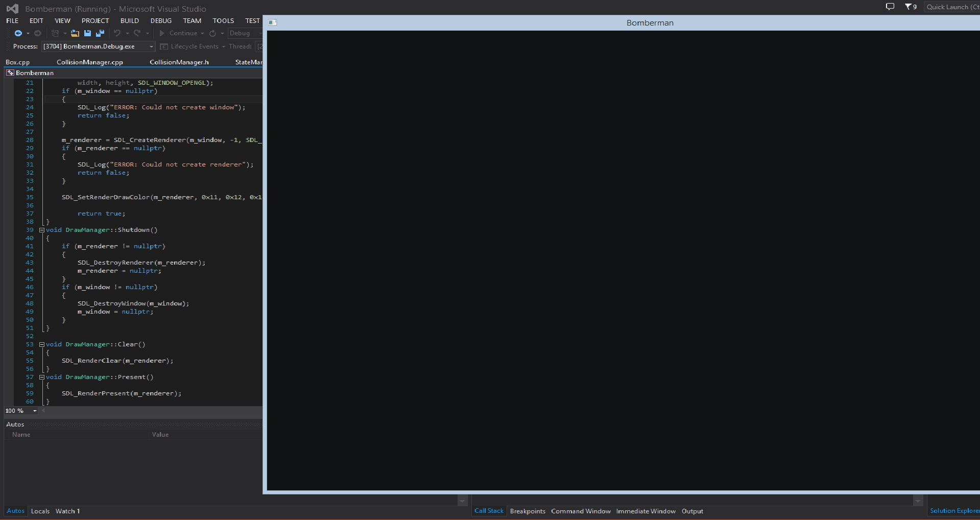The image size is (980, 520).
Task: Switch to the CollisionManager.cpp tab
Action: tap(90, 62)
